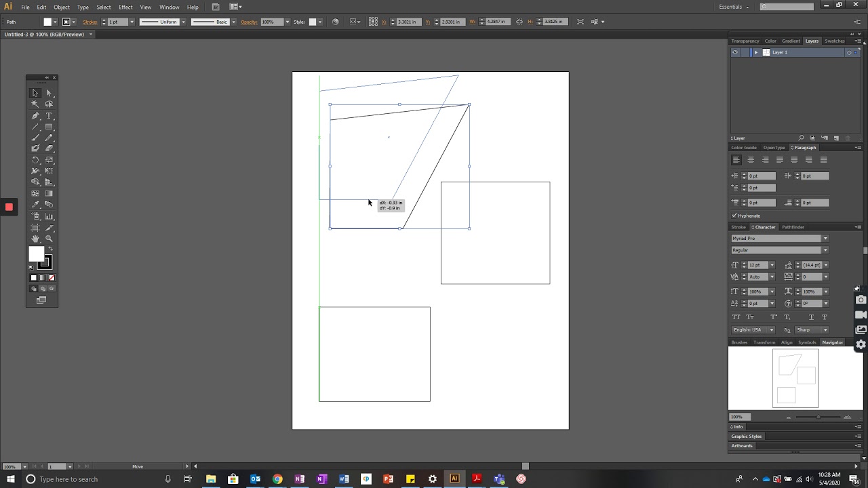Click the orange Opacity link in control bar
Image resolution: width=868 pixels, height=488 pixels.
pos(249,22)
